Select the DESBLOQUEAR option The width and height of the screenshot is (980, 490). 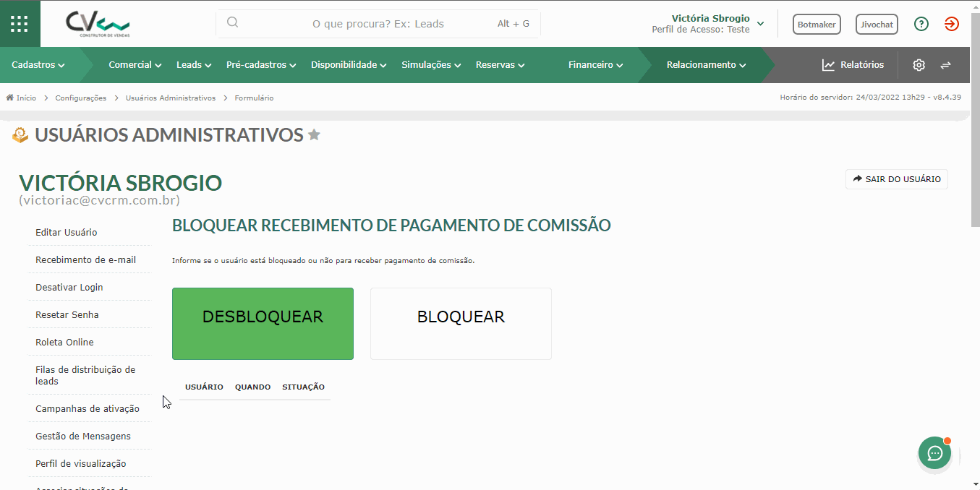coord(263,324)
